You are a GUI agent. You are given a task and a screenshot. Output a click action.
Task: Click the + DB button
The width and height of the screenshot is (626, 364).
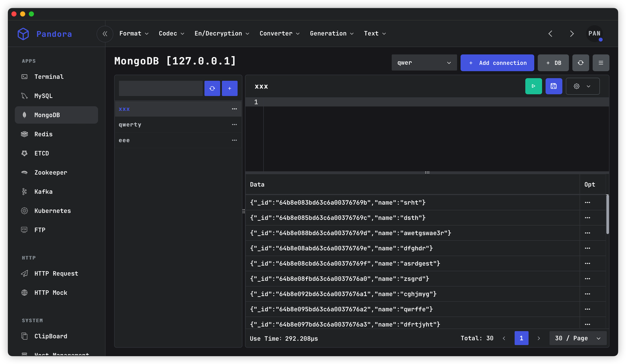coord(553,63)
